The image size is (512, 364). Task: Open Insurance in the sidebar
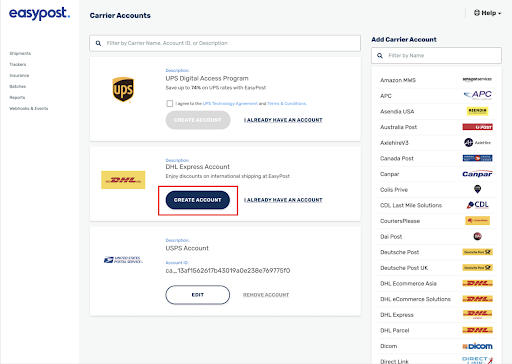tap(19, 75)
